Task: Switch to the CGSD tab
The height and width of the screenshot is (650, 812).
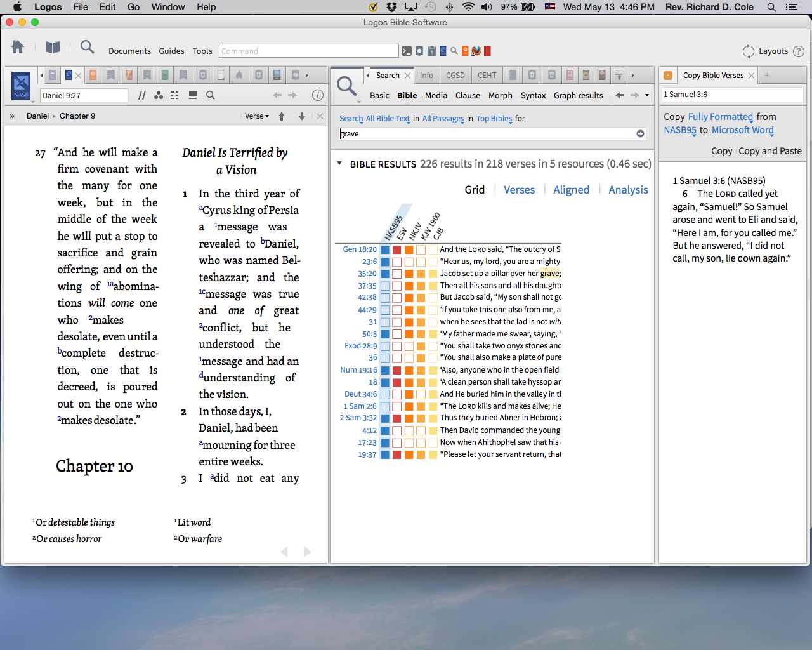Action: pyautogui.click(x=455, y=75)
